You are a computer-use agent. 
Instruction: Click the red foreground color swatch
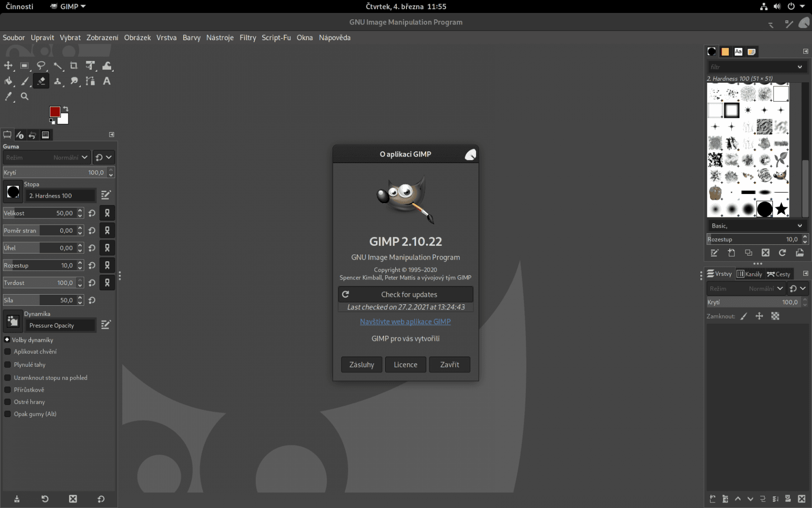pos(55,111)
